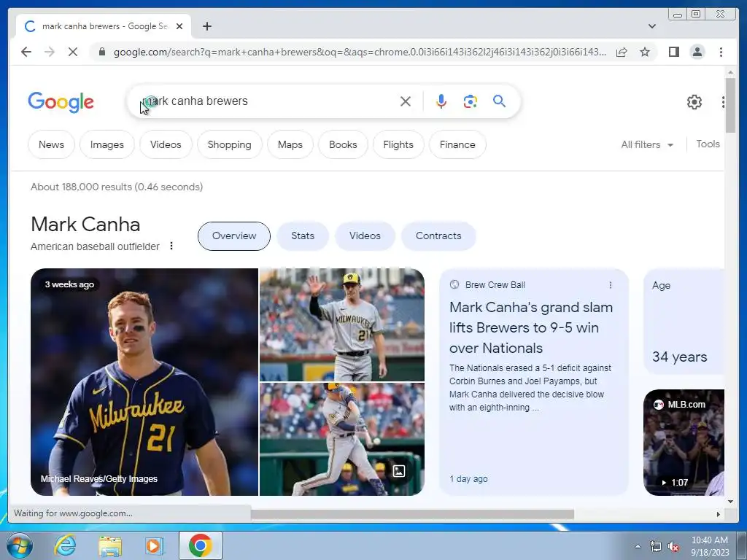Open the Stats chip
Viewport: 747px width, 560px height.
303,236
